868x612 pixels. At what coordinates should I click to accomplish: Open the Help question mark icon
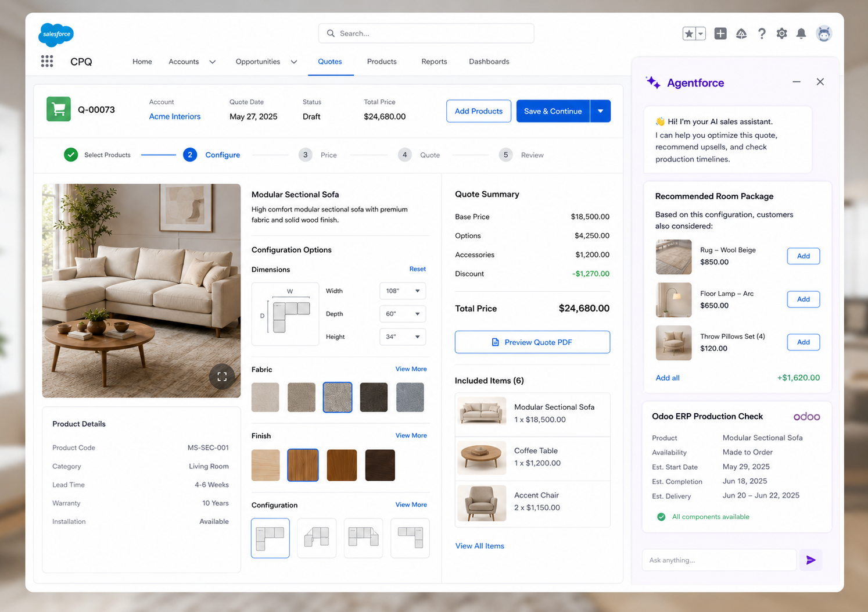(762, 34)
